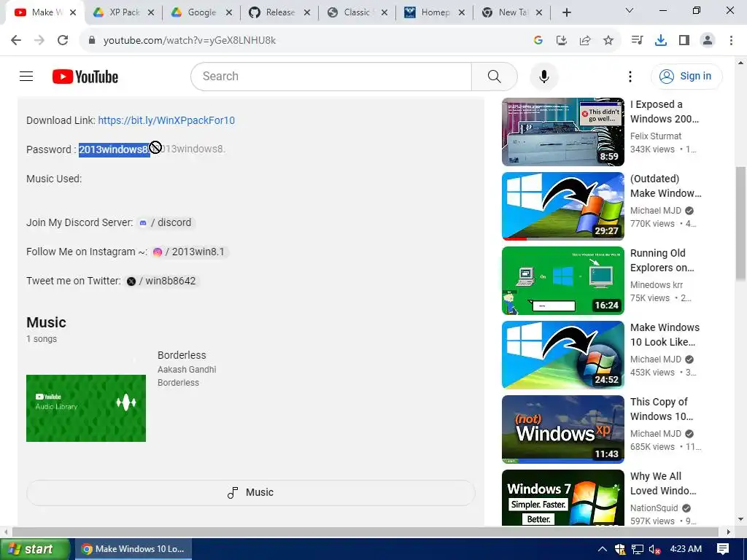Open the notification center icon

[723, 549]
